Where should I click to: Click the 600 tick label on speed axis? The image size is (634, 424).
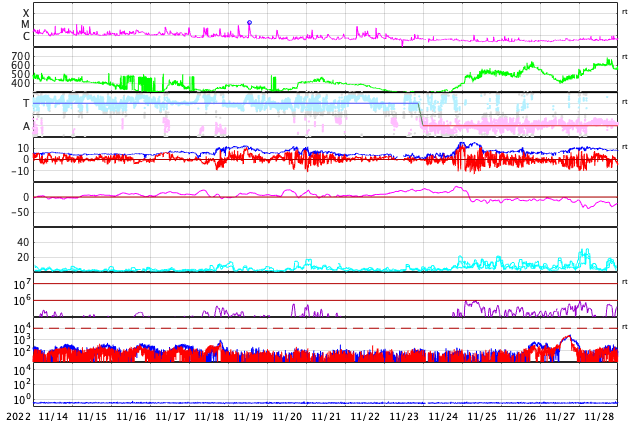(x=21, y=65)
